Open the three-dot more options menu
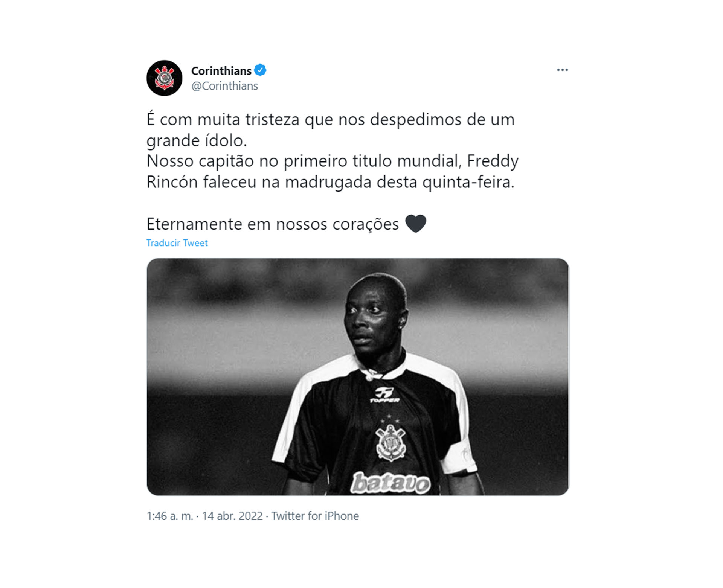This screenshot has width=723, height=588. [562, 70]
